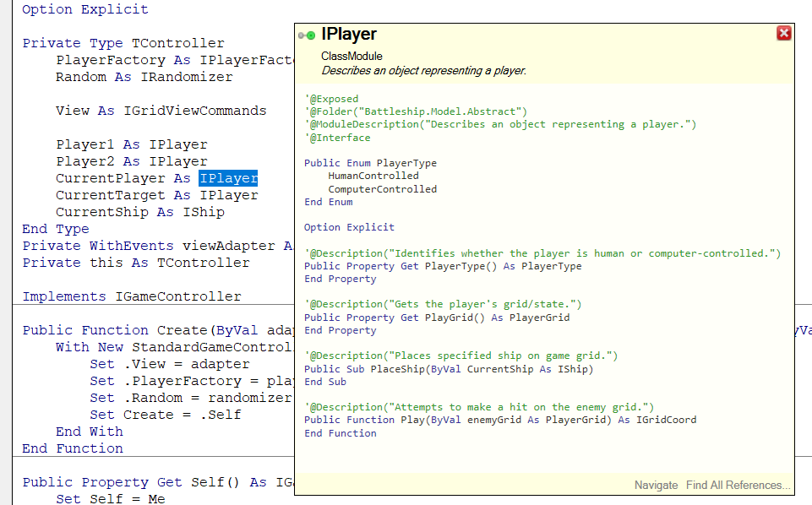Click the italic module description in the header
The height and width of the screenshot is (505, 812).
(x=423, y=70)
